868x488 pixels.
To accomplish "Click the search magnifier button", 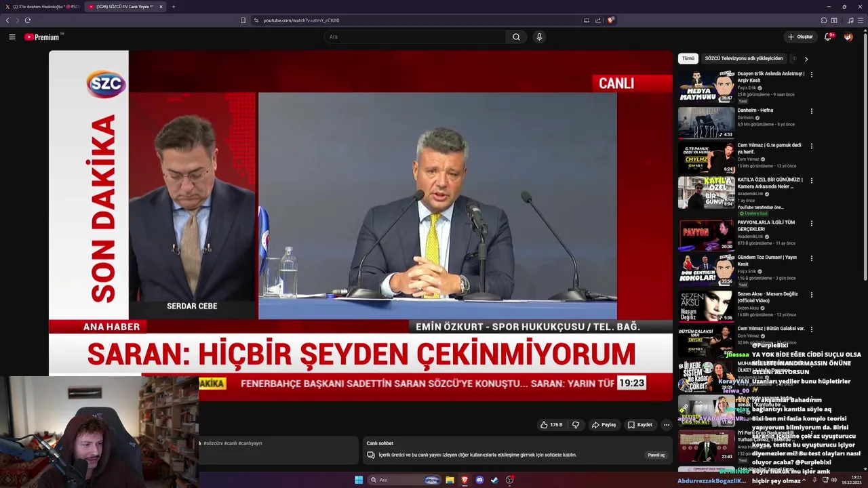I will click(x=516, y=37).
